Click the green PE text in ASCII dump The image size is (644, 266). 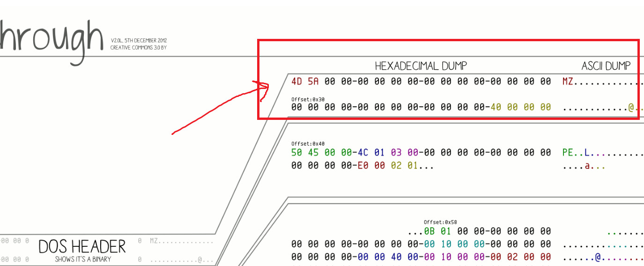(x=568, y=153)
